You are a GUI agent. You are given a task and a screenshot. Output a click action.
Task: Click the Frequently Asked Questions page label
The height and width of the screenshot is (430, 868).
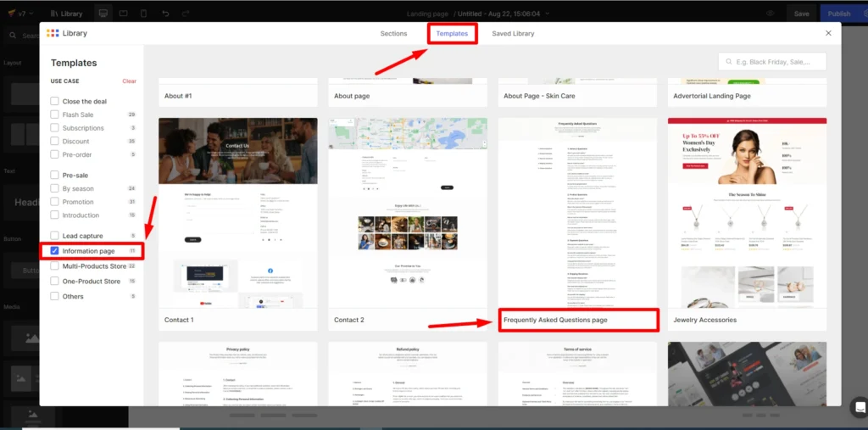tap(555, 321)
